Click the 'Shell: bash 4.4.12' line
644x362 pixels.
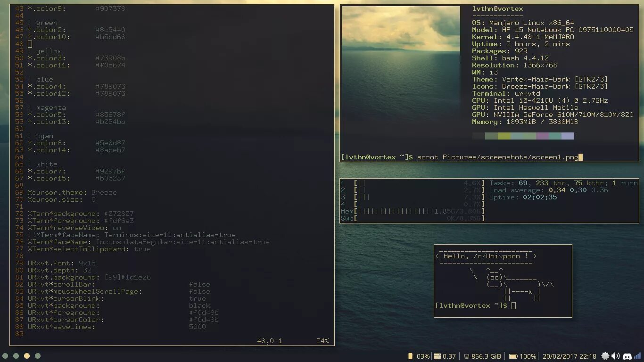click(x=510, y=58)
